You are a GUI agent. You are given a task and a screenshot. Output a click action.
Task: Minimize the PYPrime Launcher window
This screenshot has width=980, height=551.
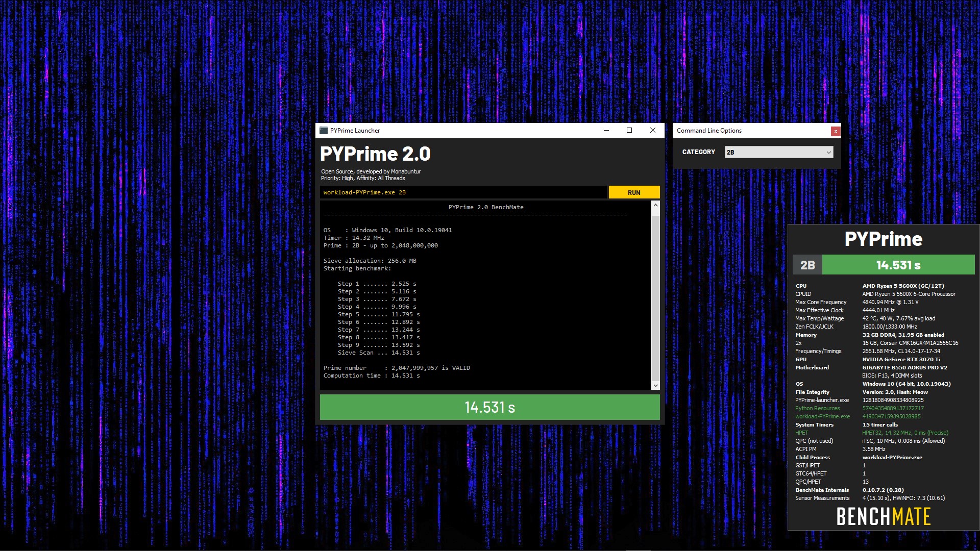(x=606, y=131)
